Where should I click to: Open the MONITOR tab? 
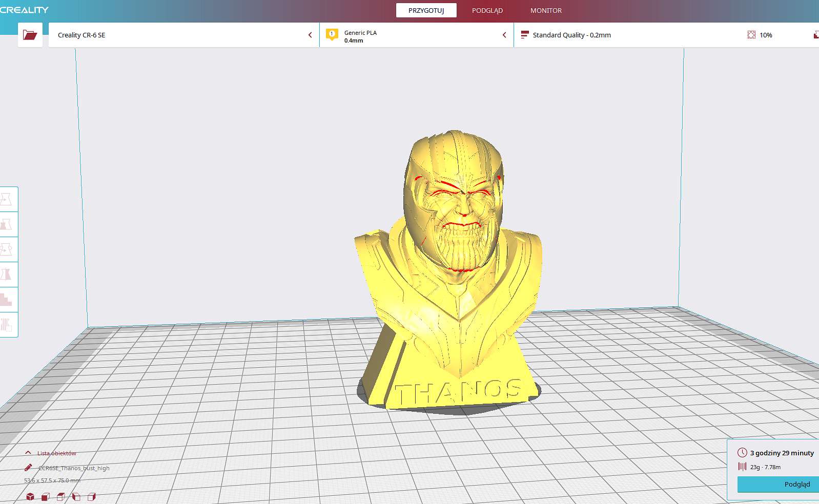pyautogui.click(x=546, y=10)
